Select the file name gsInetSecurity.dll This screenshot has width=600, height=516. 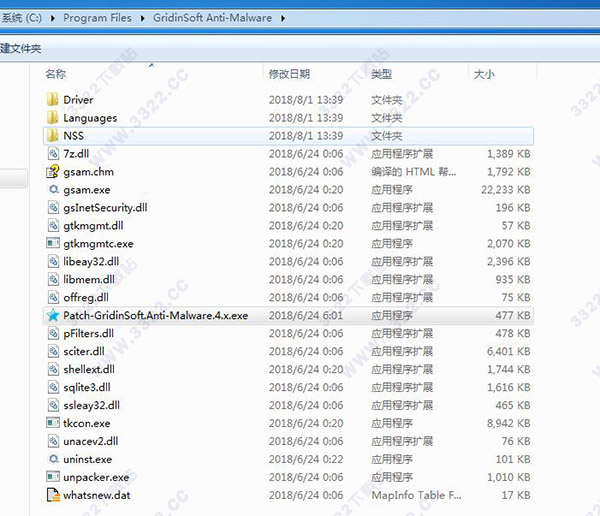105,208
